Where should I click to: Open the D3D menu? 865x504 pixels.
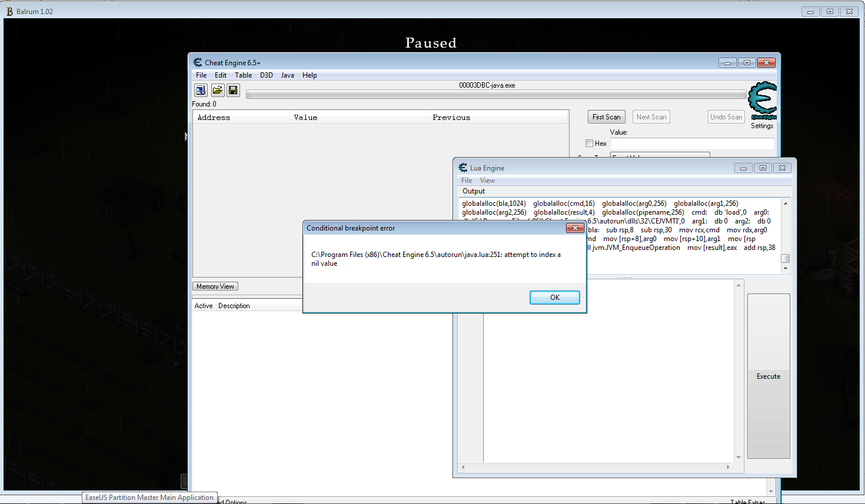click(x=266, y=75)
